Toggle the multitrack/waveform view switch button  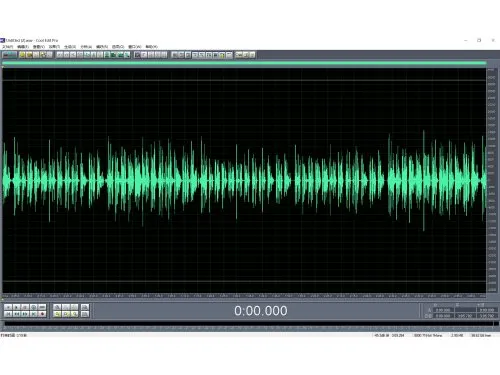pyautogui.click(x=9, y=55)
